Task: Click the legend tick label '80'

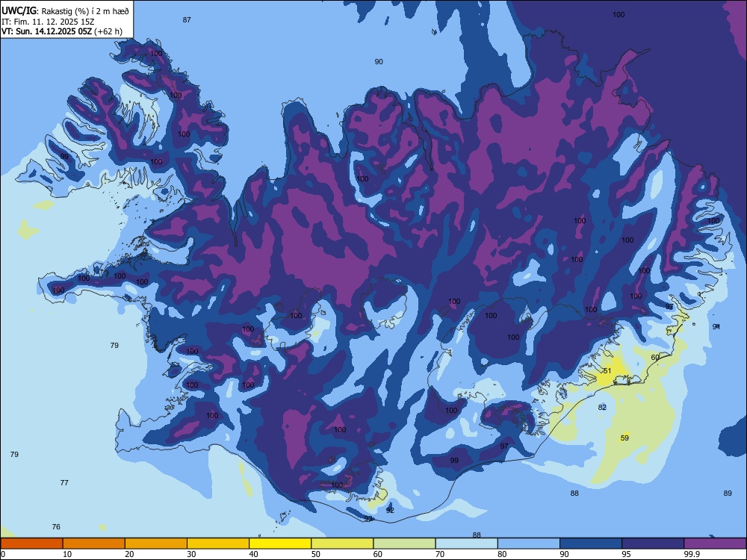Action: click(x=503, y=554)
